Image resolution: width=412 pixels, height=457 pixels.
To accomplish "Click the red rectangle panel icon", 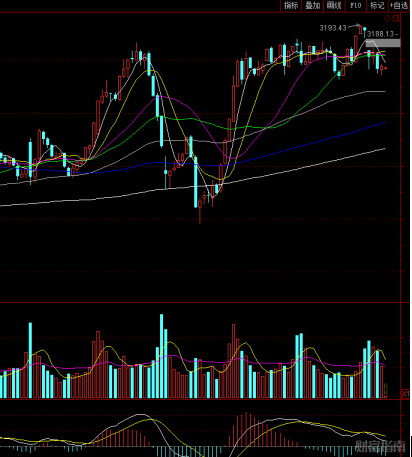I will pos(396,18).
